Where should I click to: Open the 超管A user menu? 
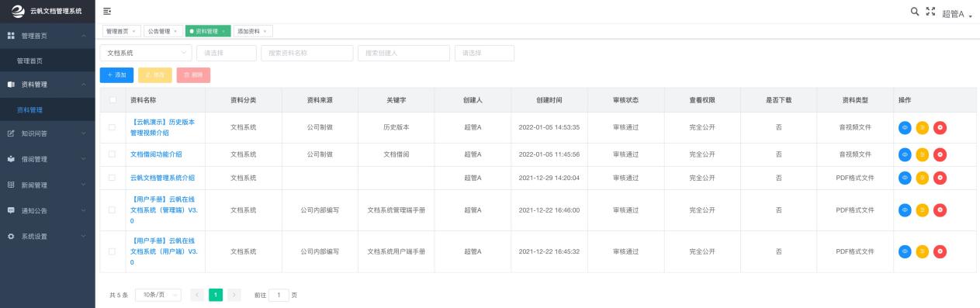[x=957, y=14]
